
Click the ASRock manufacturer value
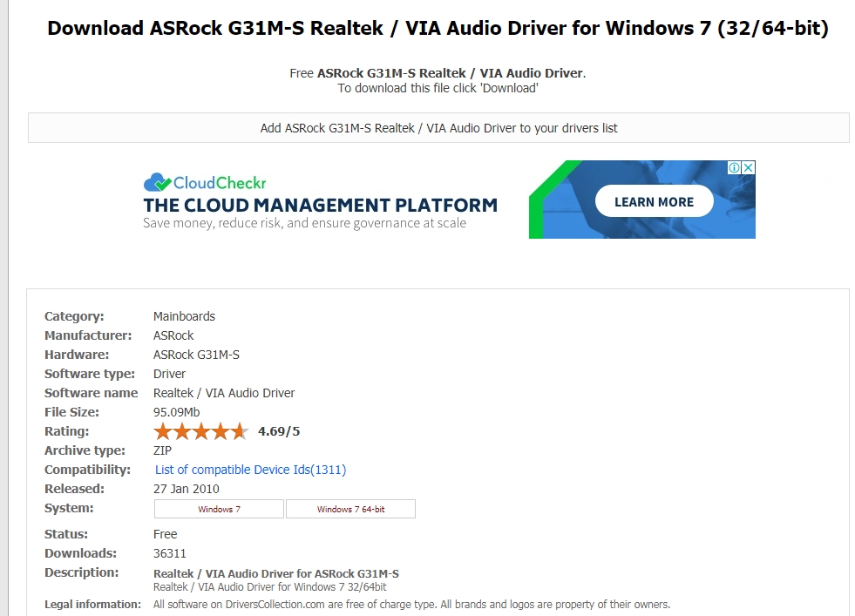(x=173, y=335)
